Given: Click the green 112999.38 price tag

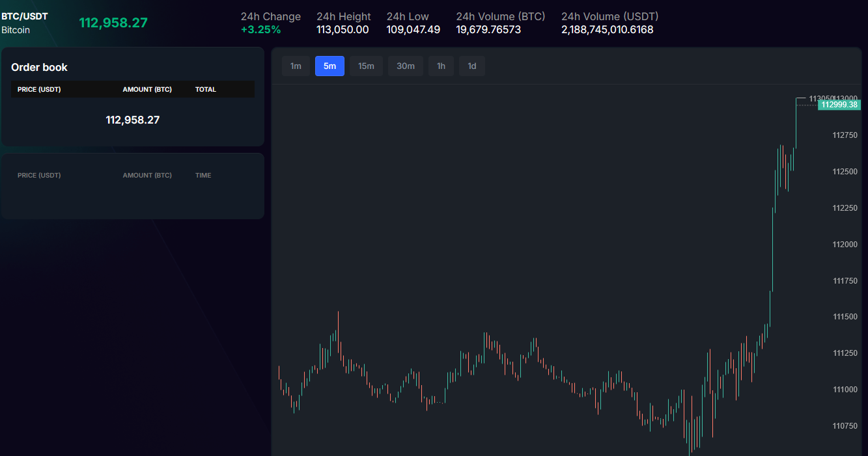Looking at the screenshot, I should 839,105.
